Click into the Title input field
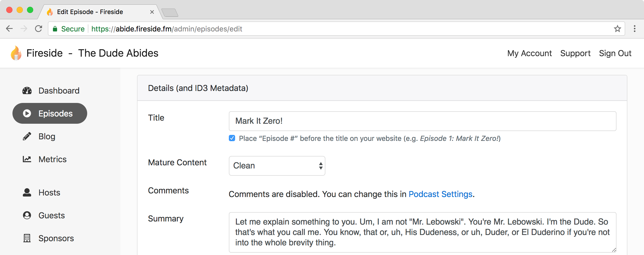 (x=422, y=121)
